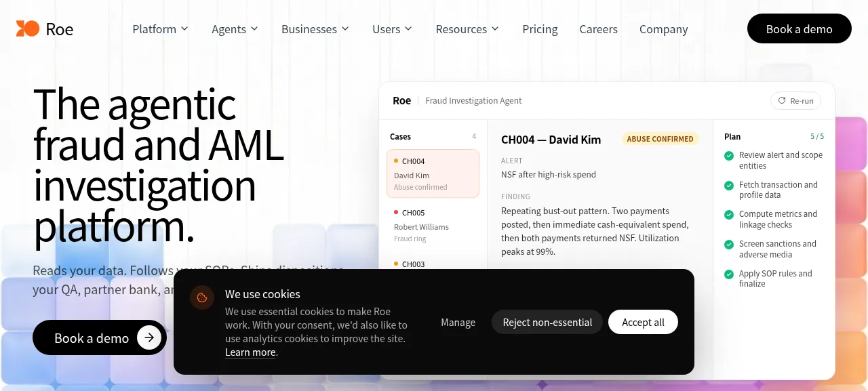868x391 pixels.
Task: Click the Re-run refresh icon
Action: click(x=782, y=100)
